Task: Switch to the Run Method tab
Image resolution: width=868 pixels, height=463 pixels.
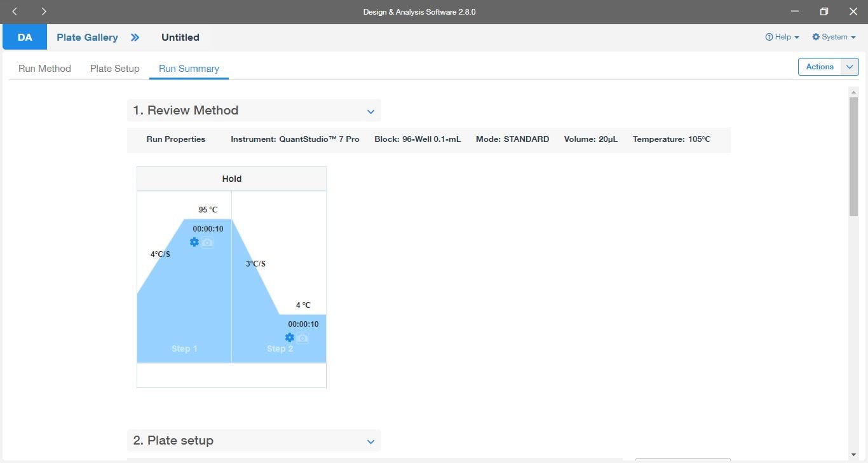Action: [44, 69]
